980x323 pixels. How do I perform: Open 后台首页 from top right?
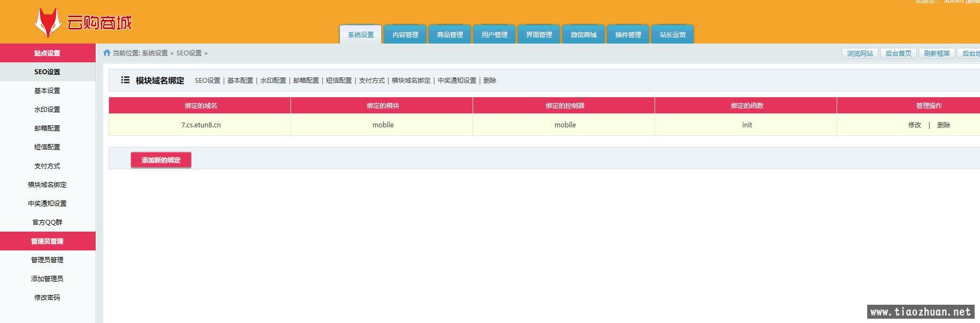(x=898, y=53)
